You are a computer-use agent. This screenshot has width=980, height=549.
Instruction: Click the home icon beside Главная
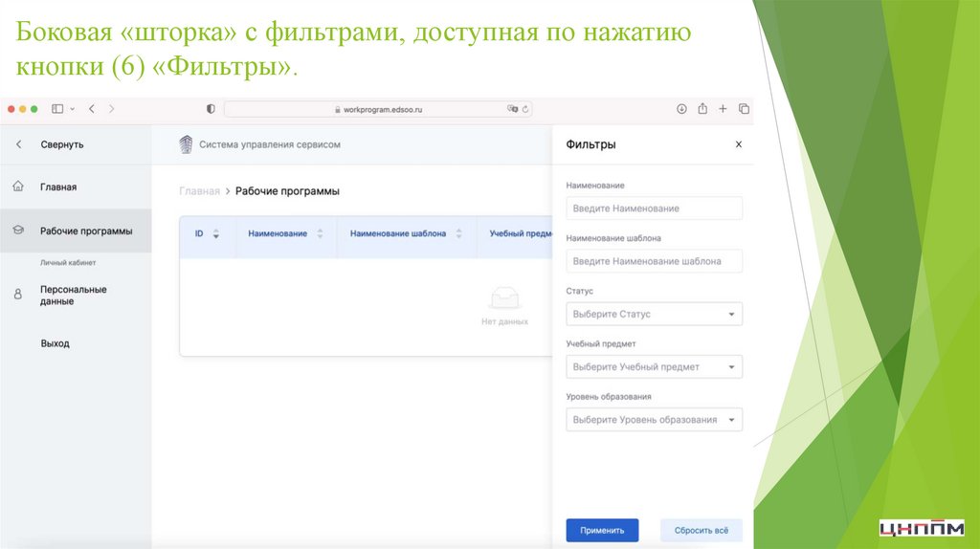pos(18,187)
